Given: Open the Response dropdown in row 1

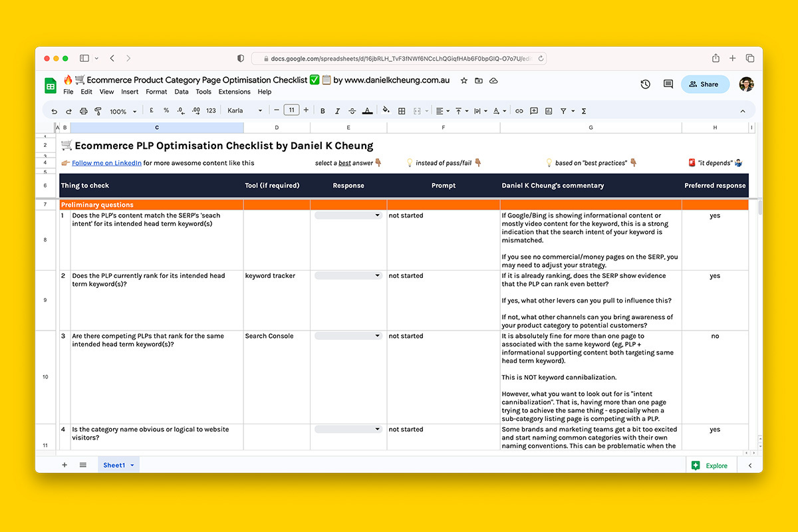Looking at the screenshot, I should [x=348, y=215].
